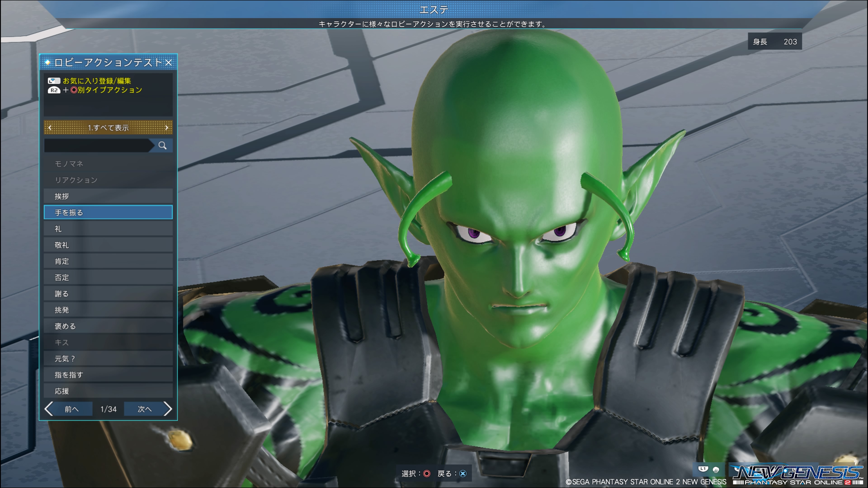Click the left page arrow icon

point(49,409)
